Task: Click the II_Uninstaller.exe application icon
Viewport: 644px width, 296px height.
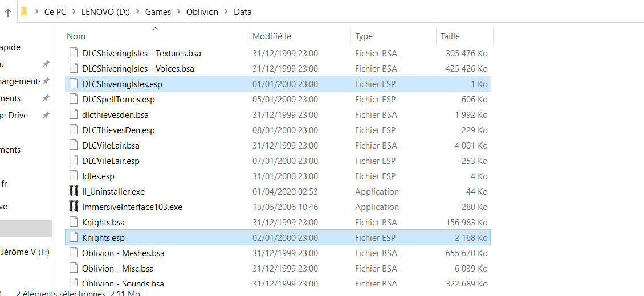Action: [x=74, y=191]
